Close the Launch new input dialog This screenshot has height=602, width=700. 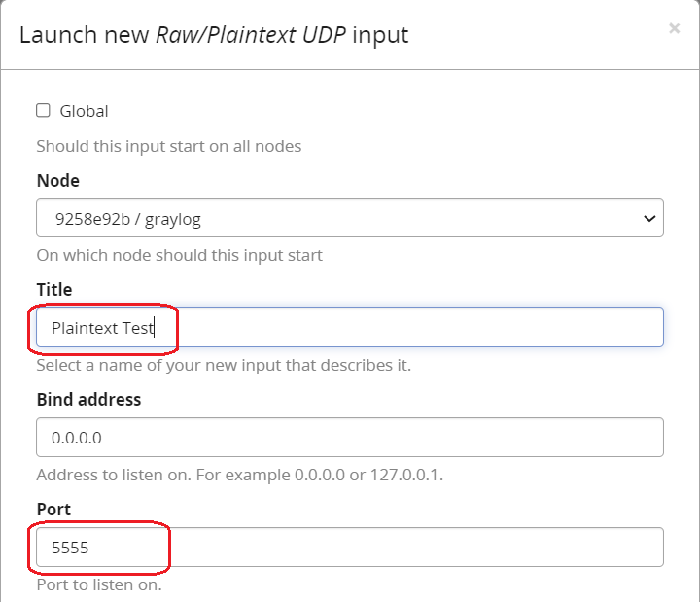(x=674, y=28)
